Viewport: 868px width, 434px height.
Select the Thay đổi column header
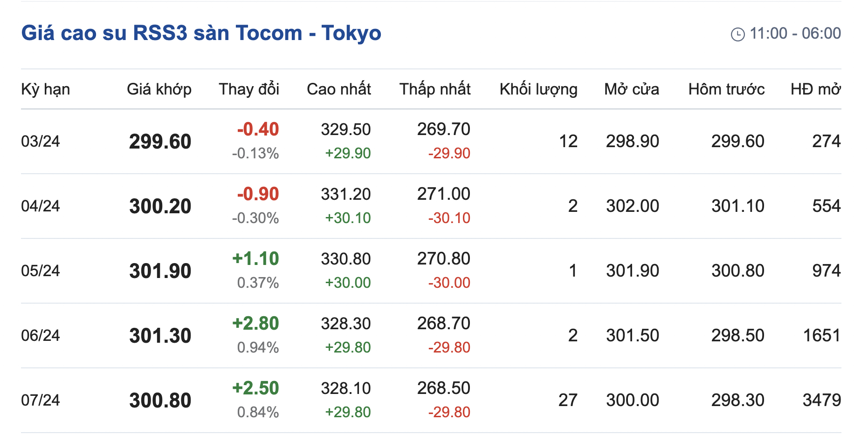coord(249,89)
